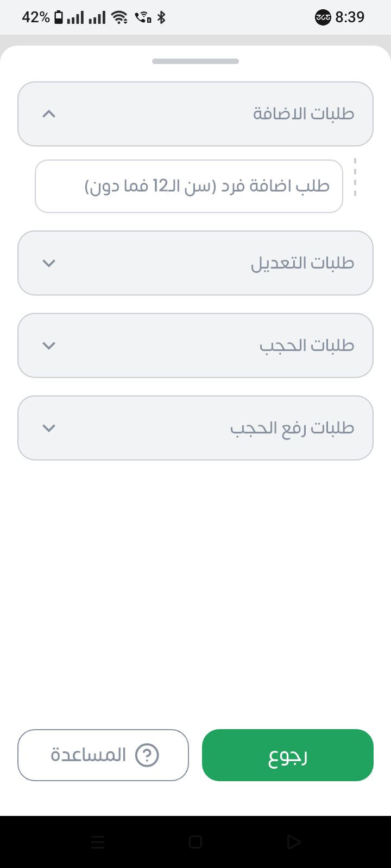Expand طلبات الحجب using its chevron
391x868 pixels.
[x=49, y=346]
